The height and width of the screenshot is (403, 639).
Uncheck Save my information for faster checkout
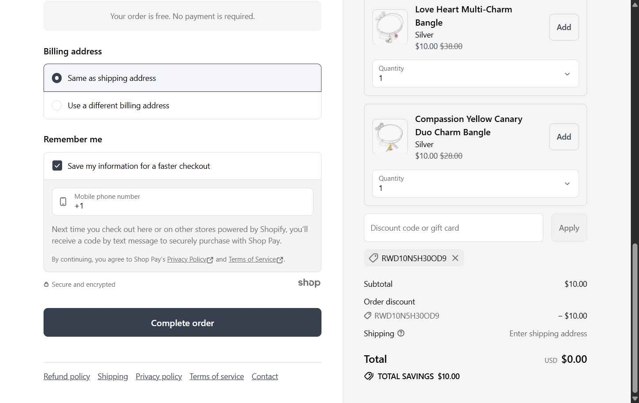pos(57,166)
